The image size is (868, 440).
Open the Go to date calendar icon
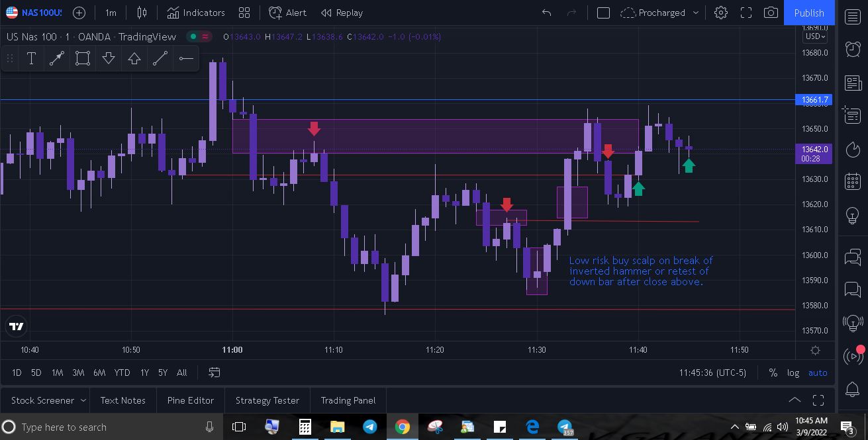pyautogui.click(x=214, y=373)
